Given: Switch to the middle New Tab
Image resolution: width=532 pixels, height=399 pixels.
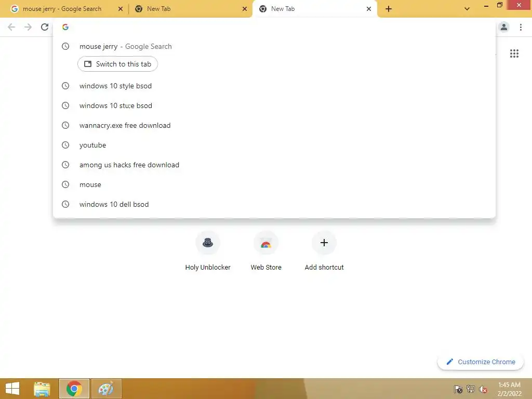Looking at the screenshot, I should click(190, 9).
